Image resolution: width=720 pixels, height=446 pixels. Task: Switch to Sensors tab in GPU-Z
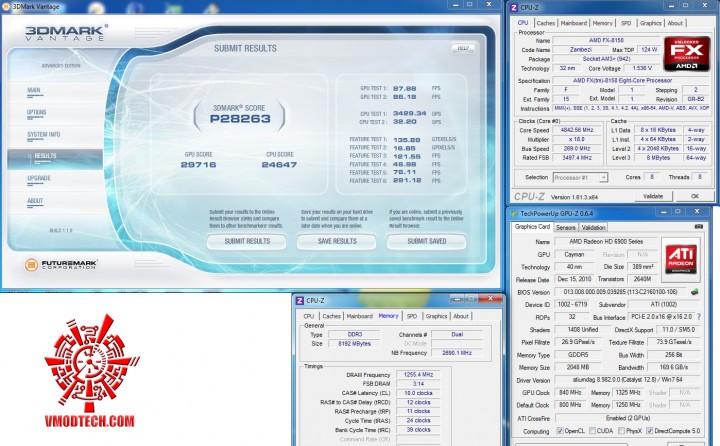pyautogui.click(x=565, y=227)
